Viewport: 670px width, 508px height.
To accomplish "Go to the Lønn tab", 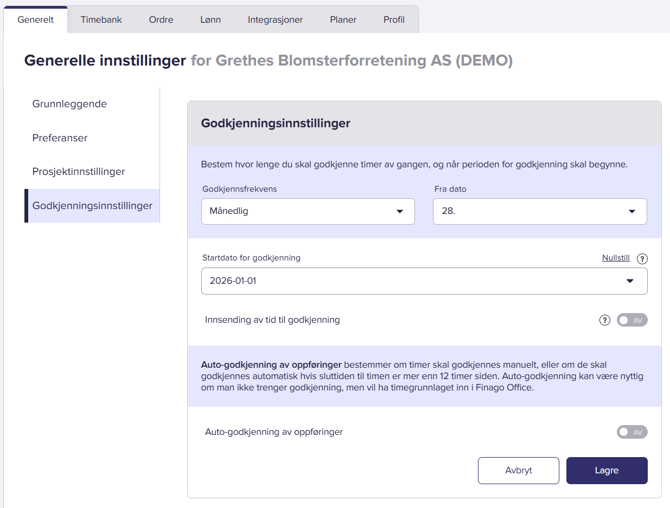I will [210, 20].
